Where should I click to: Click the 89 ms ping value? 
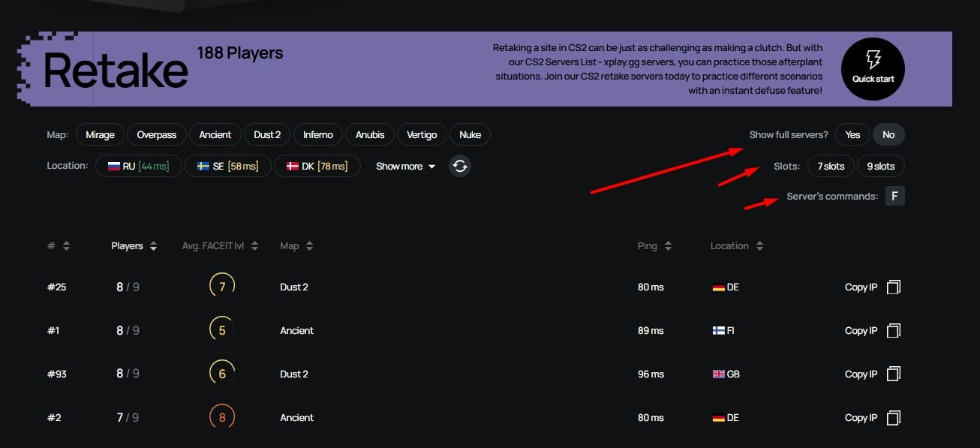(x=651, y=331)
